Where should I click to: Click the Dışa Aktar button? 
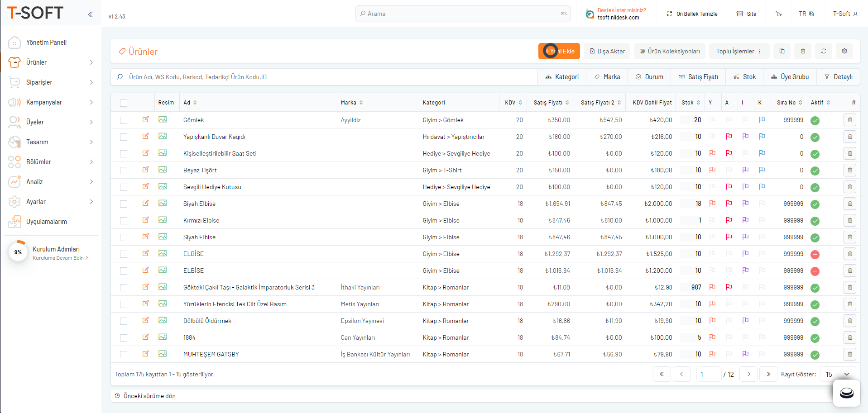coord(607,51)
